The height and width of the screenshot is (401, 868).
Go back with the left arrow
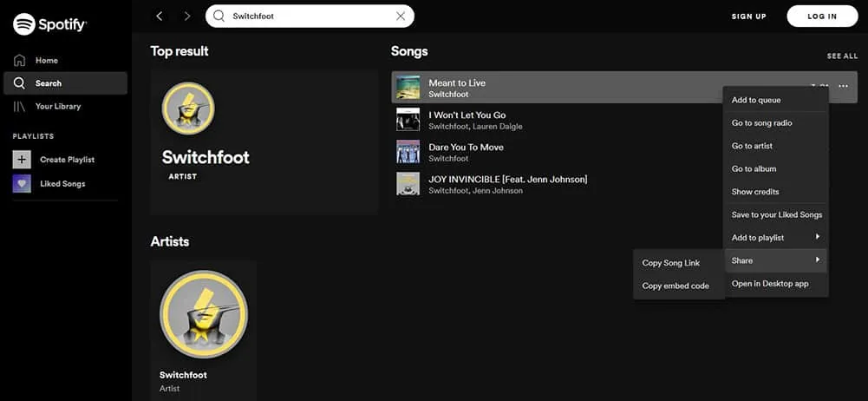pyautogui.click(x=160, y=16)
